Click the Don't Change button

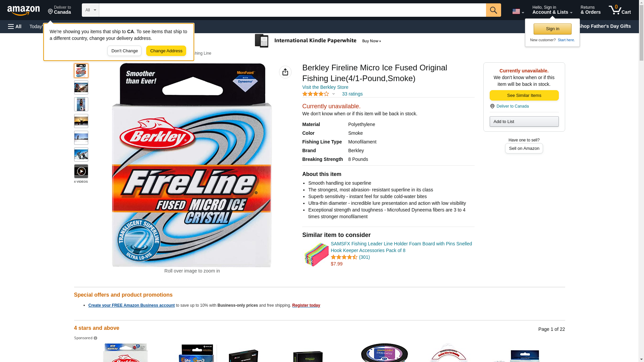[124, 51]
